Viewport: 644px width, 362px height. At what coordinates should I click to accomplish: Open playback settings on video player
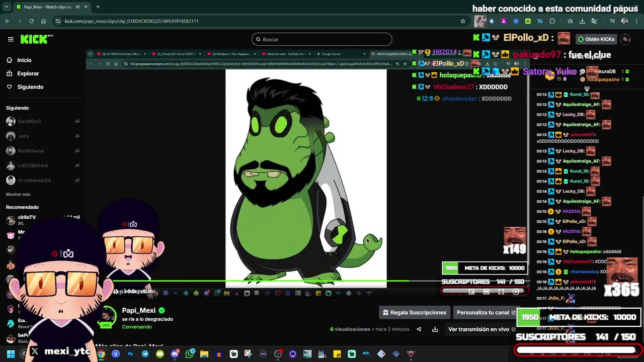pos(516,292)
